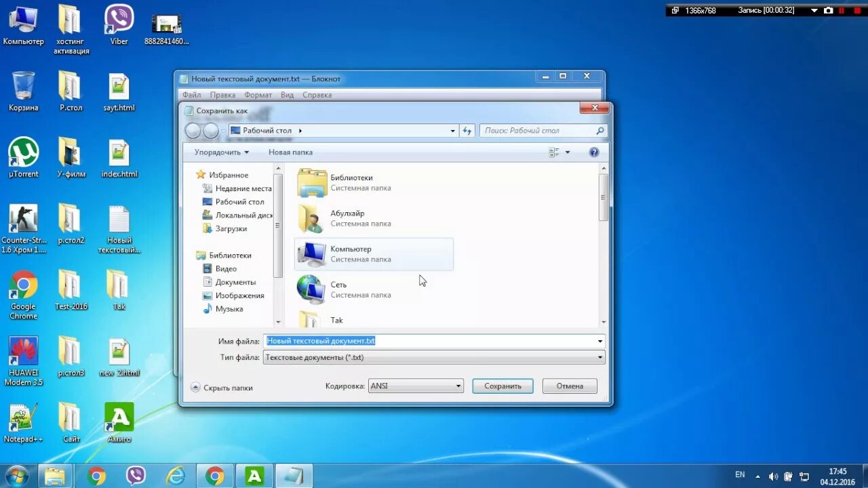Click the refresh button beside address bar
868x488 pixels.
467,131
